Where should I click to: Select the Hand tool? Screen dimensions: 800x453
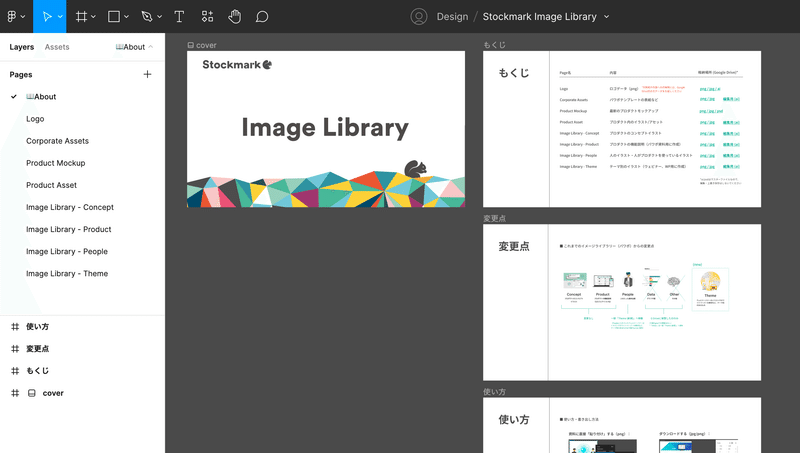234,17
